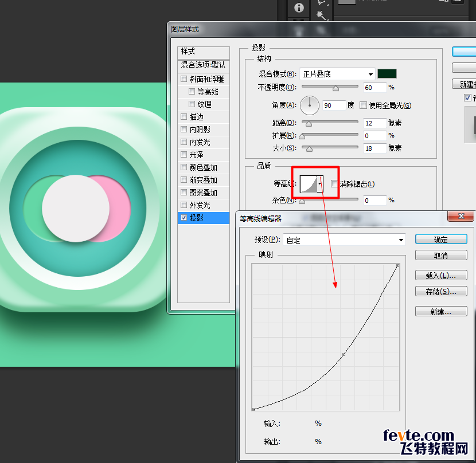476x463 pixels.
Task: Click the noise slider handle
Action: pos(302,201)
